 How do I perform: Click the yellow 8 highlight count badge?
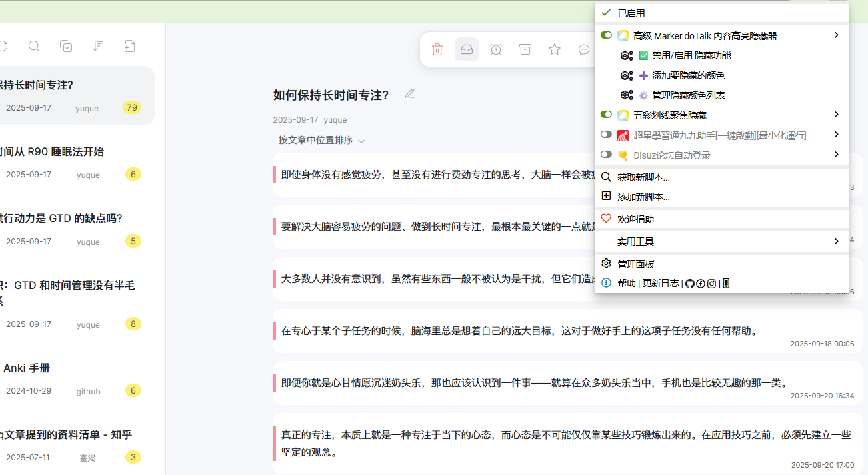point(133,324)
